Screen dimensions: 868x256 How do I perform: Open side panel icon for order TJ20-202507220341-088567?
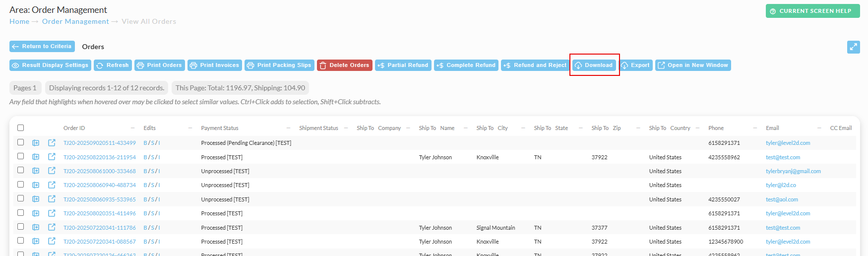36,242
